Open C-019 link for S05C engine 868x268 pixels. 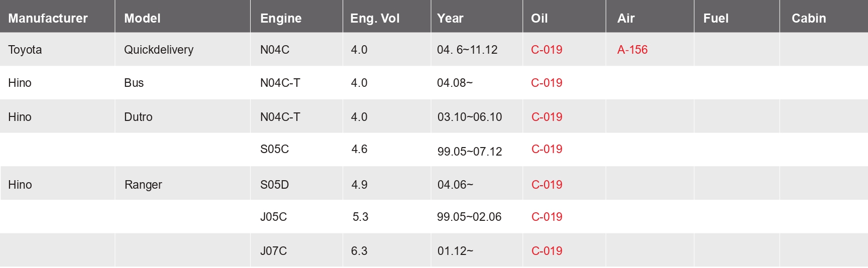[547, 149]
